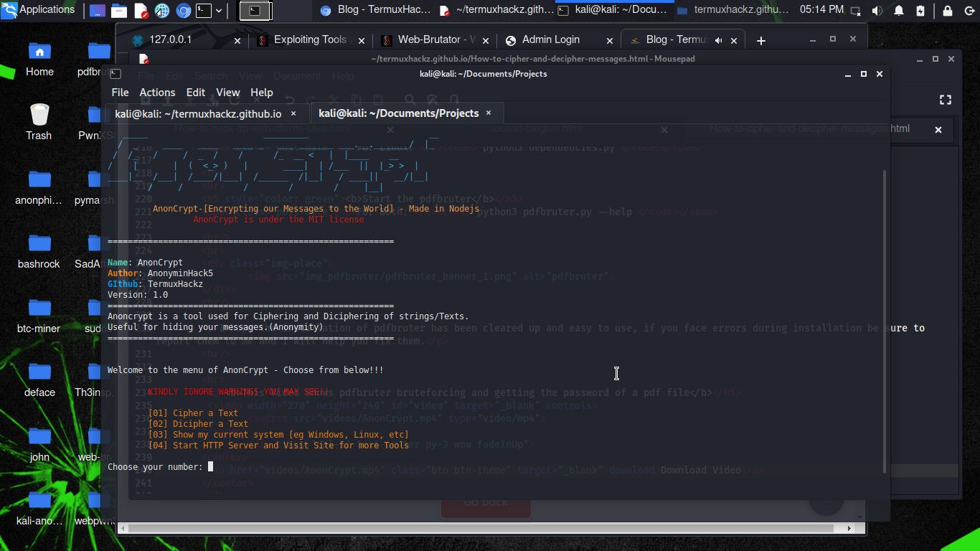Click the '[02] Dicipher a Text' line
This screenshot has width=980, height=551.
click(x=198, y=424)
